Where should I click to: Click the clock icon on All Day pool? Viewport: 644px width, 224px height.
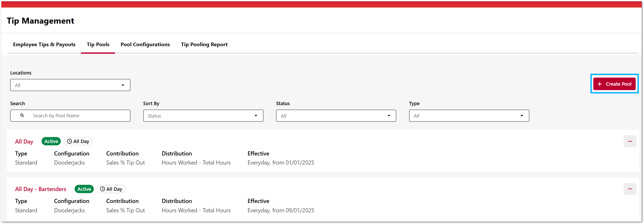click(69, 141)
